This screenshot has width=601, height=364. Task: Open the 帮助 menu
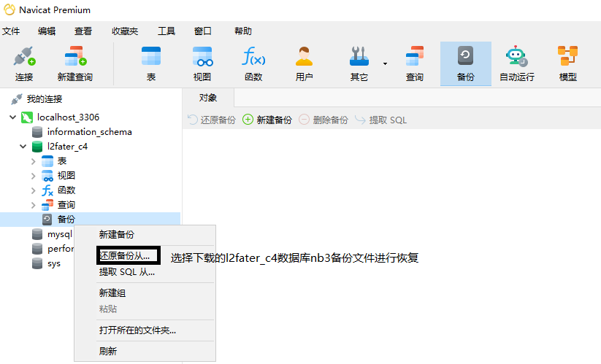pyautogui.click(x=243, y=31)
